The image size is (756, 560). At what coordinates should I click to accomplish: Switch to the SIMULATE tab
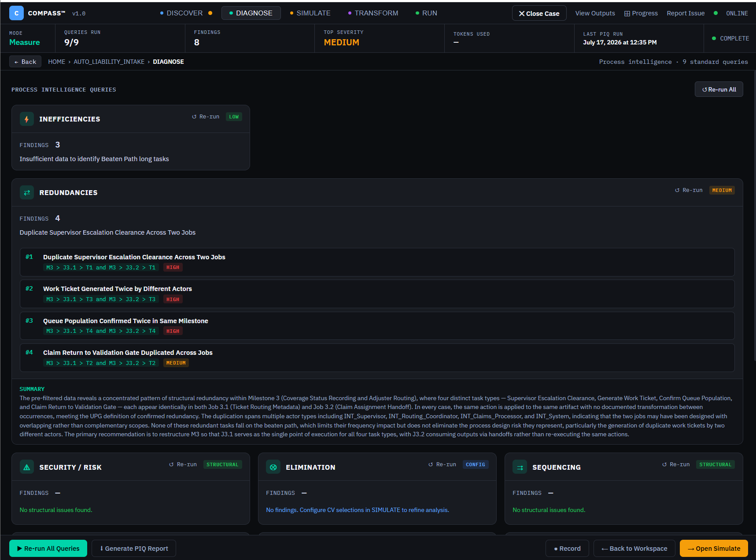pyautogui.click(x=310, y=13)
